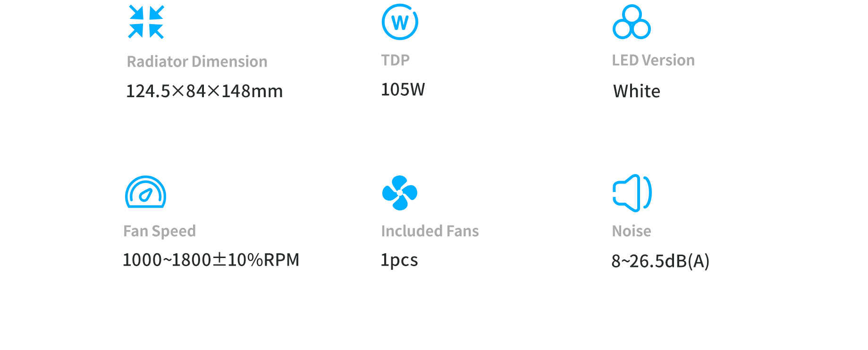Click the TDP circled W icon
This screenshot has height=350, width=868.
click(x=400, y=22)
